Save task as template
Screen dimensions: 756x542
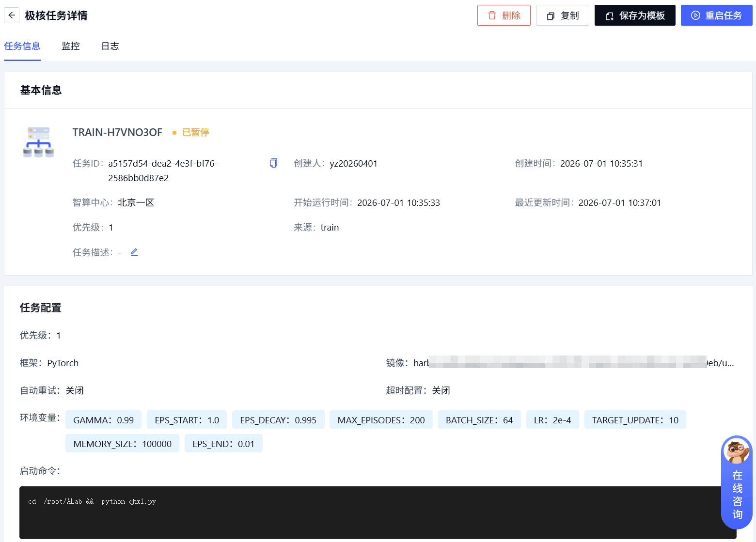[x=635, y=15]
